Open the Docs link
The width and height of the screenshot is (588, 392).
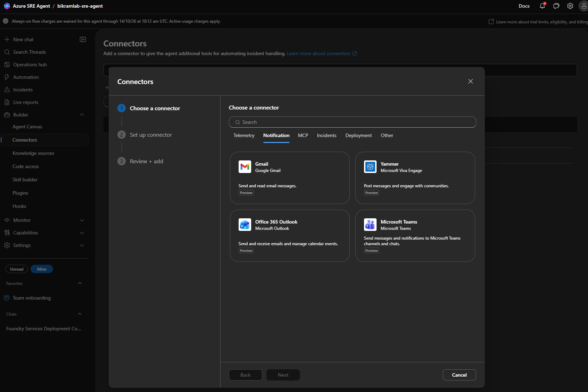pos(524,6)
